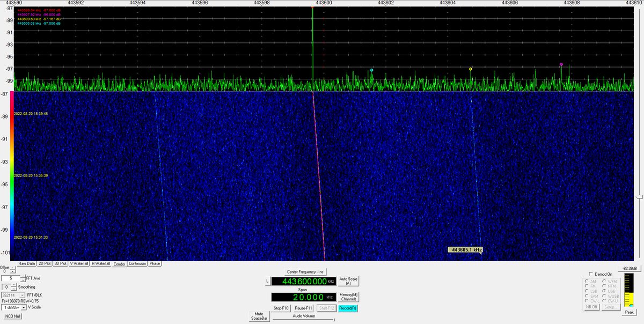Select the CW-L demodulation radio button
This screenshot has height=324, width=644.
point(587,300)
